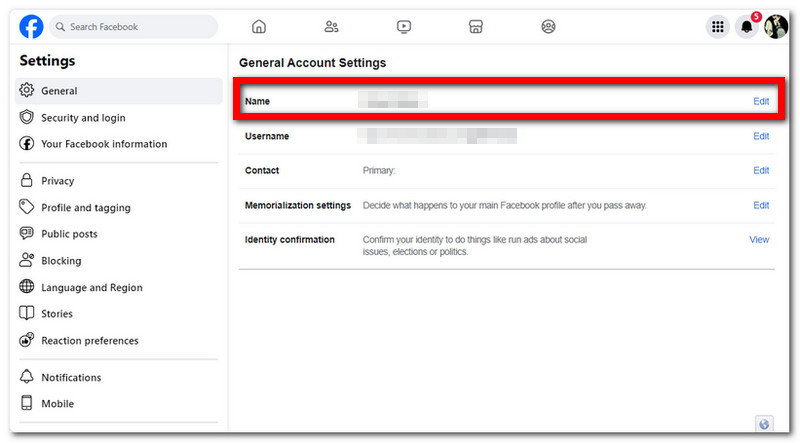Click the Mobile phone icon
Screen dimensions: 800x443
coord(27,403)
